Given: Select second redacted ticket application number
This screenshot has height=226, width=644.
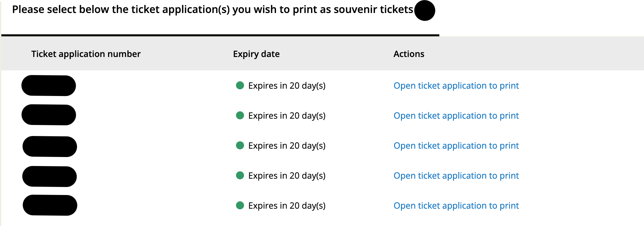Looking at the screenshot, I should coord(49,115).
